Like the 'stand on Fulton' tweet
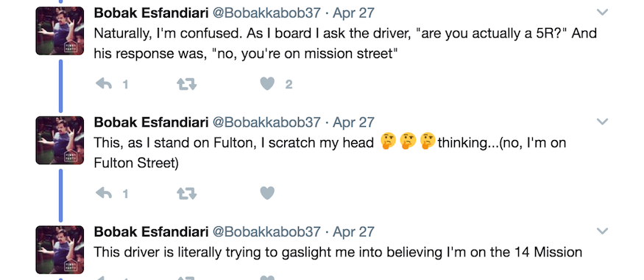This screenshot has width=644, height=280. click(267, 193)
